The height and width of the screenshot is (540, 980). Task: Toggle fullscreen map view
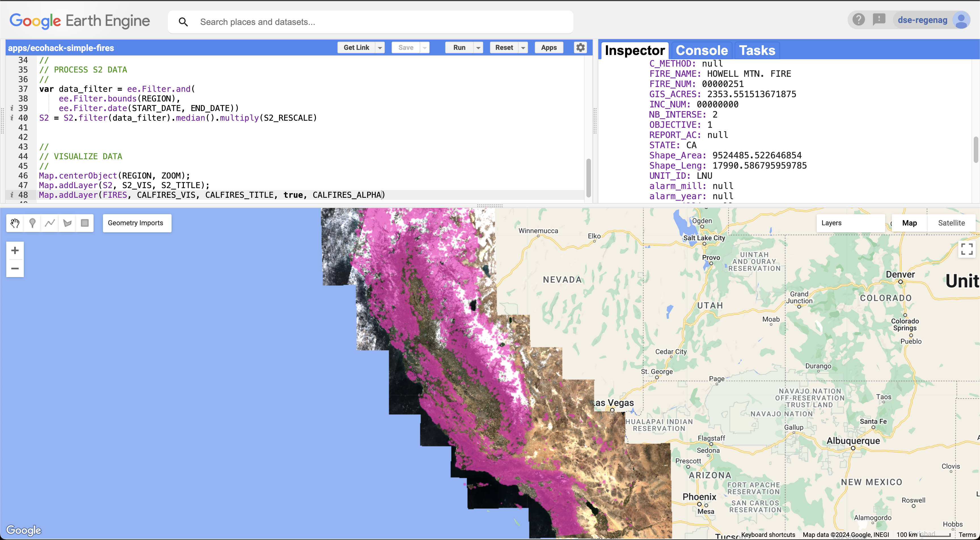tap(966, 249)
